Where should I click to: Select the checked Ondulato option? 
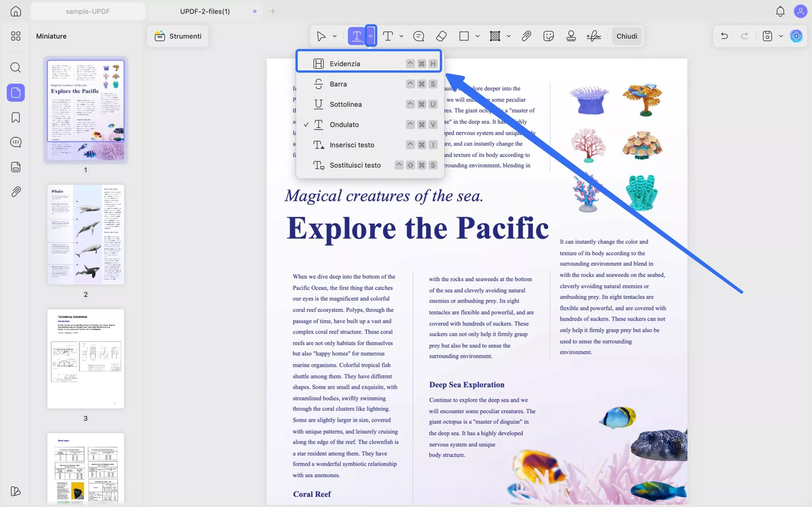[x=344, y=125]
